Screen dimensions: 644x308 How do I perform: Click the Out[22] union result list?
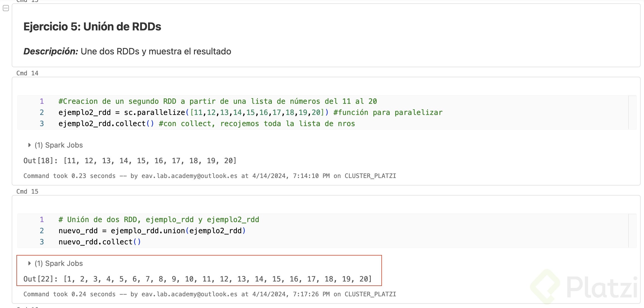pyautogui.click(x=217, y=279)
